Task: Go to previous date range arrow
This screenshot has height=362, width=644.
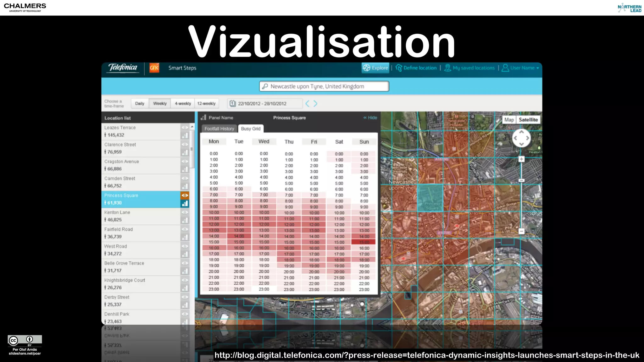Action: [x=307, y=103]
